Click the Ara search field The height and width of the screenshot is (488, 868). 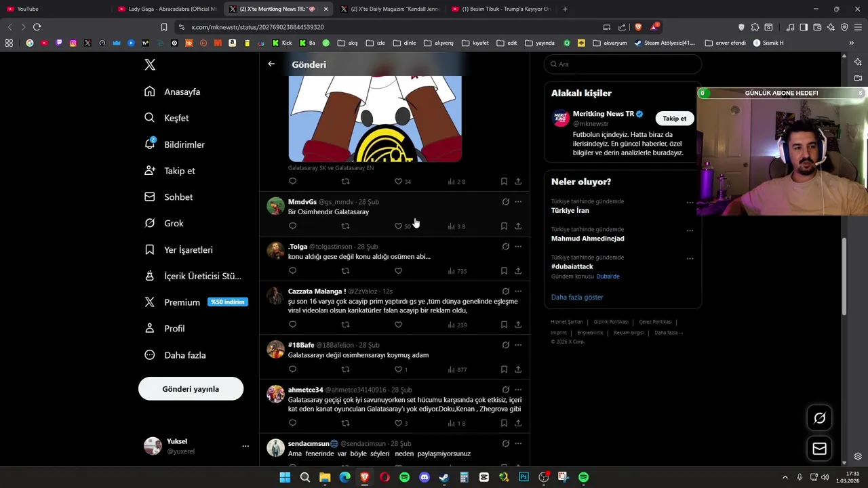[623, 64]
